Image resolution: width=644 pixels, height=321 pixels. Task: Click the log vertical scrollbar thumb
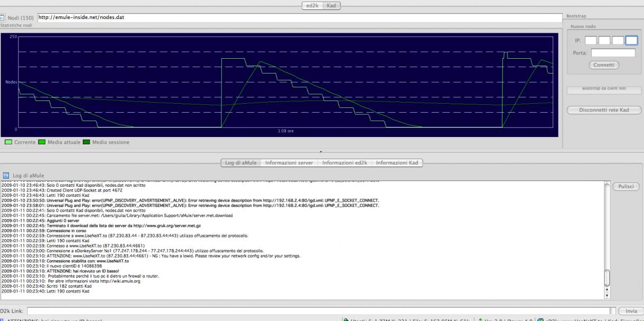tap(606, 277)
